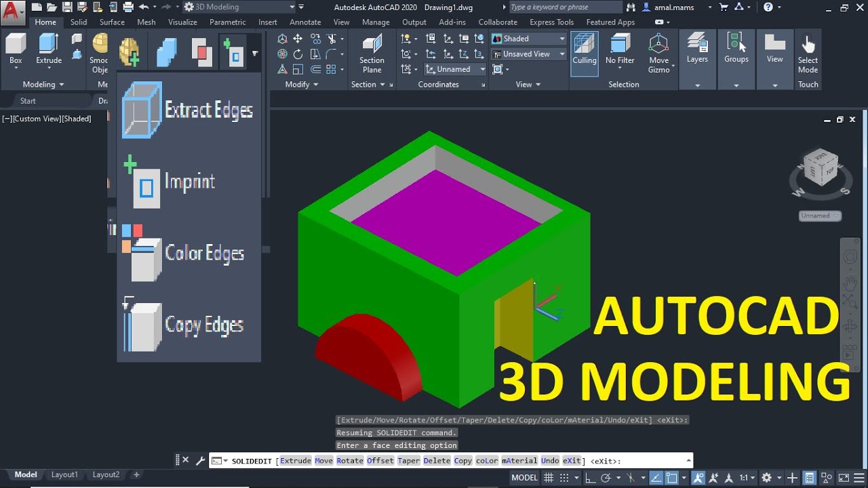Image resolution: width=868 pixels, height=488 pixels.
Task: Open the Mesh ribbon tab
Action: coord(146,22)
